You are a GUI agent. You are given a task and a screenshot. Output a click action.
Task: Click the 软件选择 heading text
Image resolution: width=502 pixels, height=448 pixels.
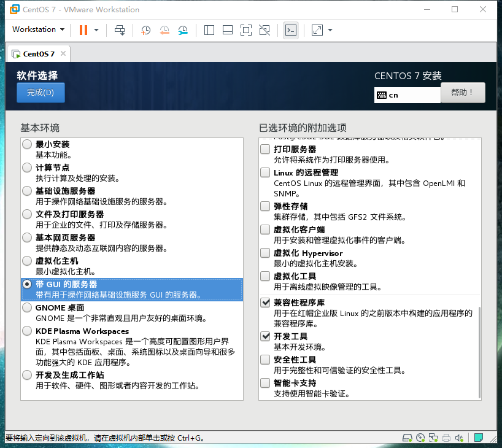click(x=37, y=75)
